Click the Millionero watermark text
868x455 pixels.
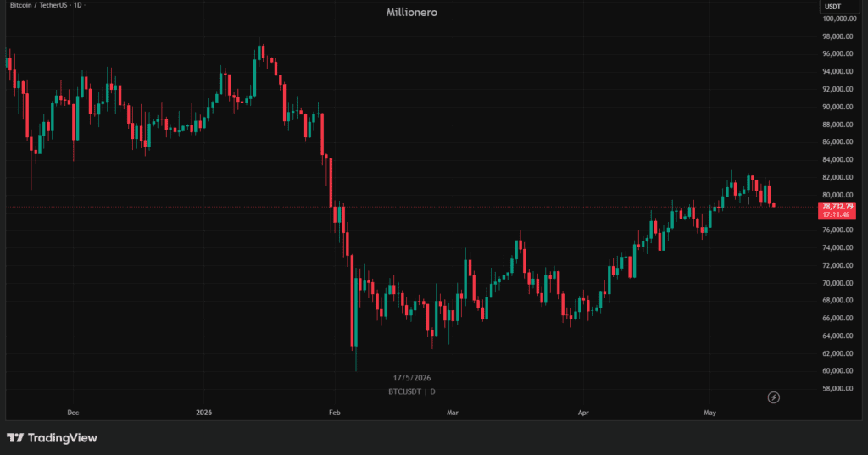tap(411, 12)
